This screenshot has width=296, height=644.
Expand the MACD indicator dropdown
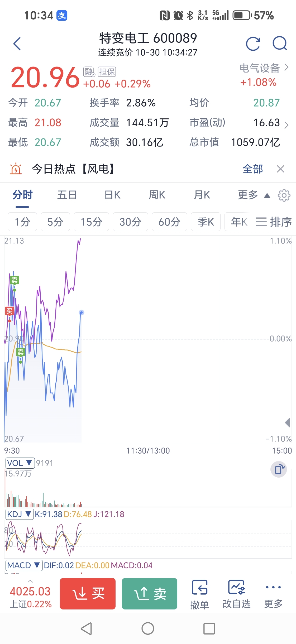pos(24,565)
